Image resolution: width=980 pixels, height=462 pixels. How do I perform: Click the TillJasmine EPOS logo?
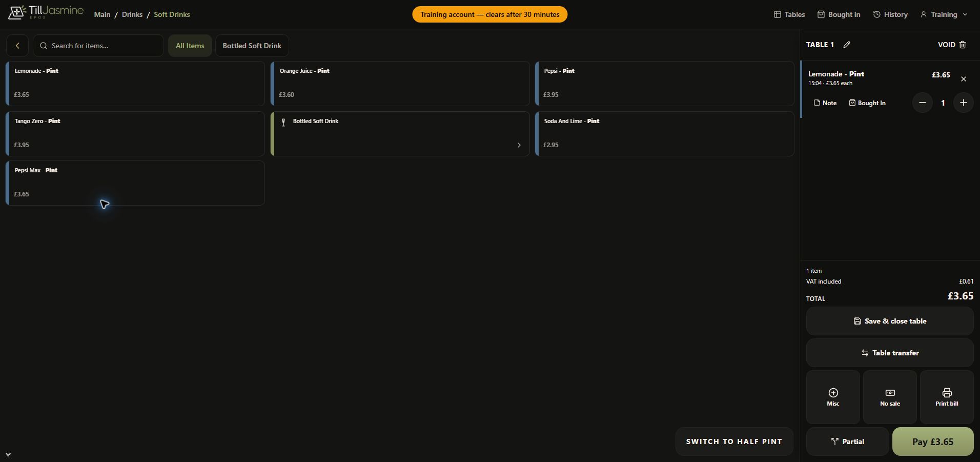[x=46, y=12]
